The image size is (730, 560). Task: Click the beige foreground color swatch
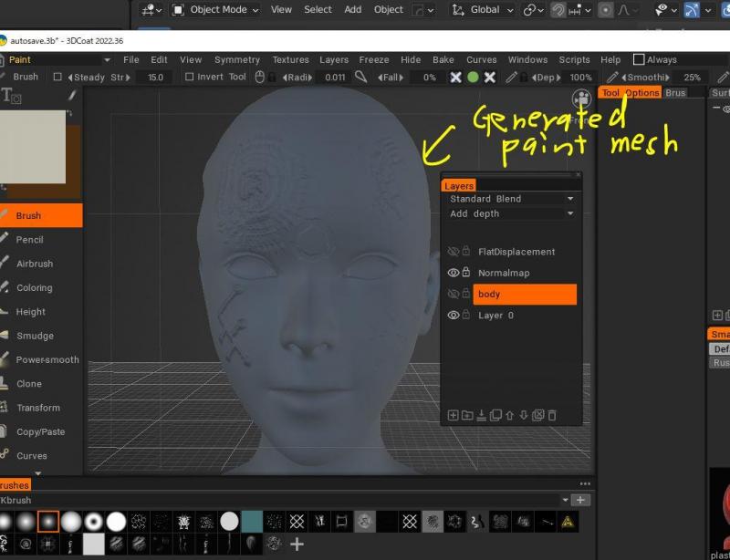click(33, 146)
